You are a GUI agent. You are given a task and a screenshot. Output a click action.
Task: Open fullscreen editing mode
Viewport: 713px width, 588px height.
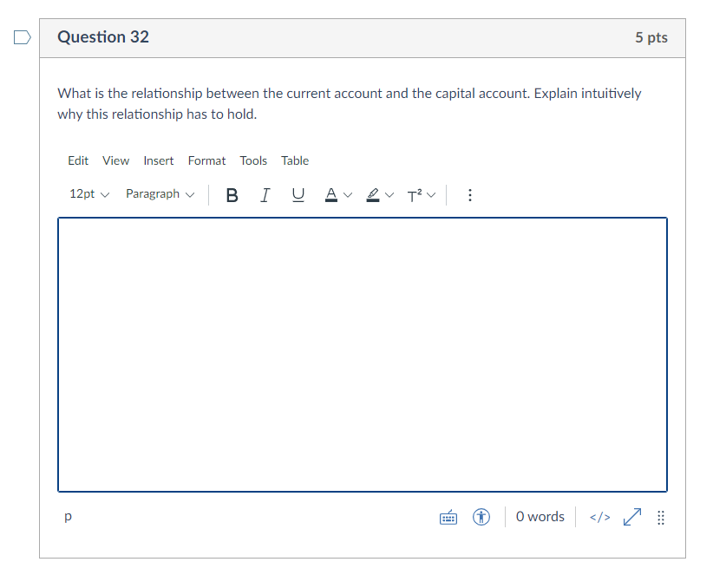(x=631, y=517)
